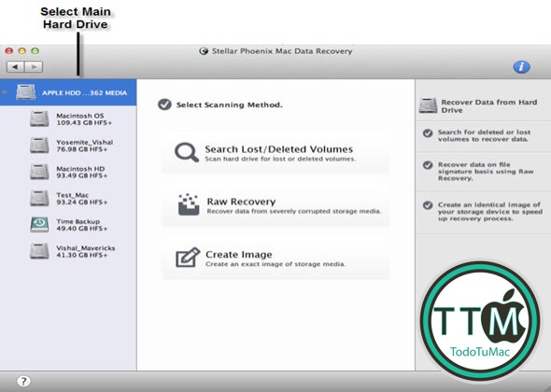The image size is (551, 392).
Task: Click checkmark beside 'Search for deleted or lost volumes'
Action: tap(428, 133)
